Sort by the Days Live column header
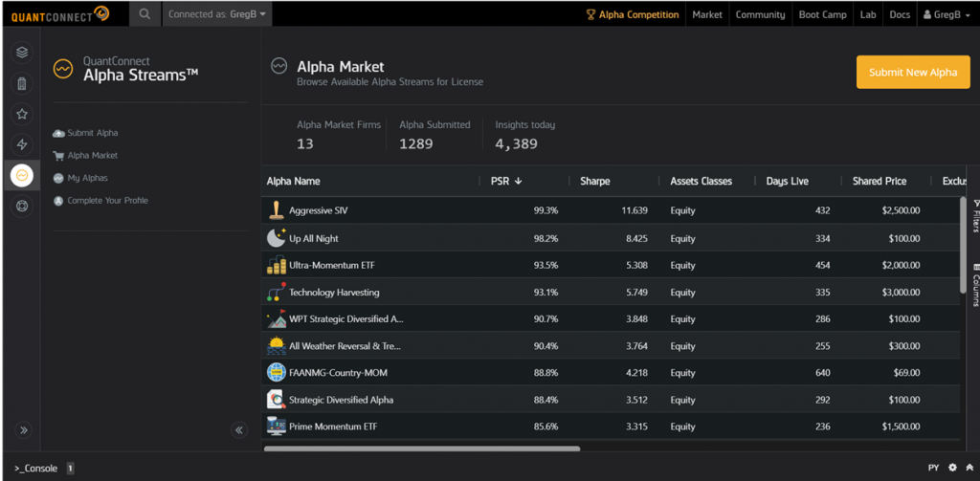Image resolution: width=980 pixels, height=481 pixels. [x=787, y=181]
